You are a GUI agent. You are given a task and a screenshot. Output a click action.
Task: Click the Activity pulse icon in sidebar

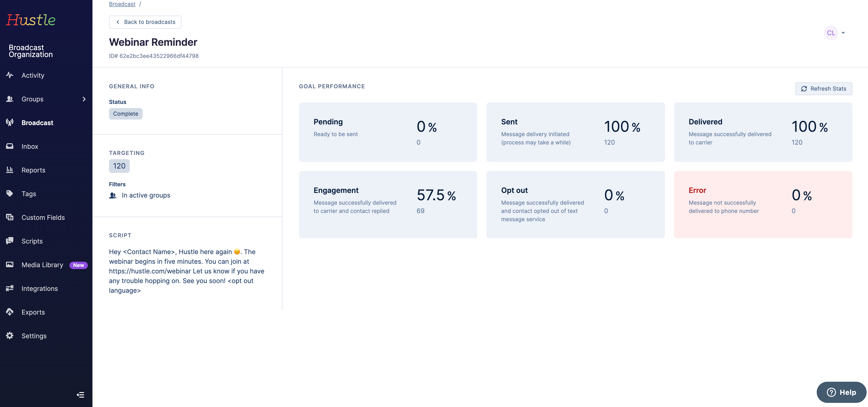[10, 75]
